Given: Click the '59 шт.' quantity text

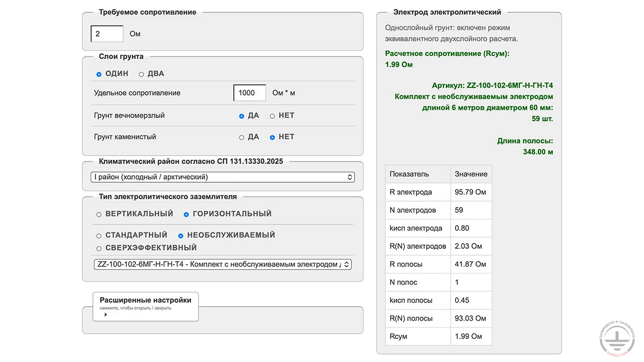Looking at the screenshot, I should 542,119.
